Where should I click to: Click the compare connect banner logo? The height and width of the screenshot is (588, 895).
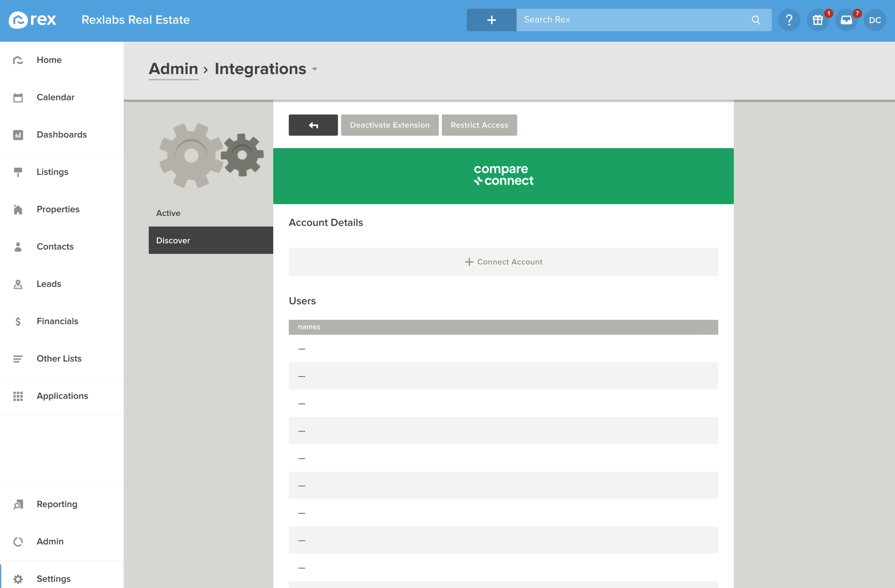pos(503,175)
